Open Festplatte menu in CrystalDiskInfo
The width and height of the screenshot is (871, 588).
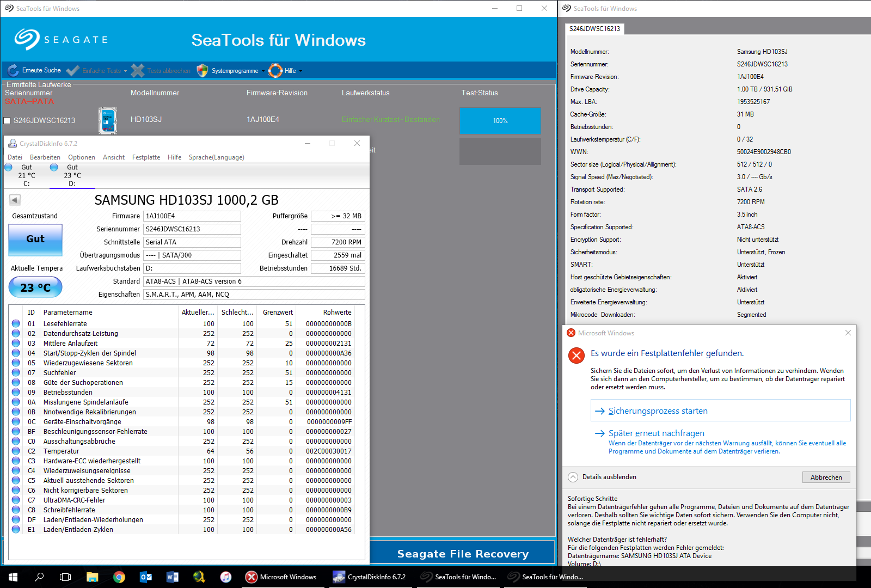pos(146,157)
